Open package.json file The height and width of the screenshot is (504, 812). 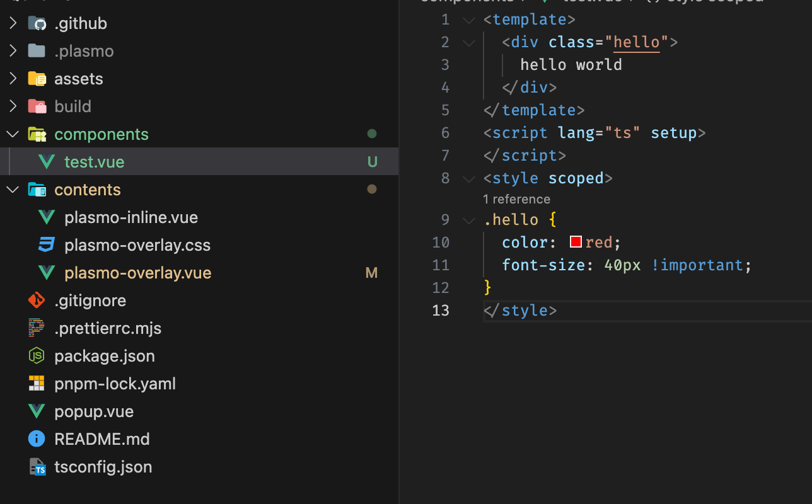pyautogui.click(x=105, y=356)
